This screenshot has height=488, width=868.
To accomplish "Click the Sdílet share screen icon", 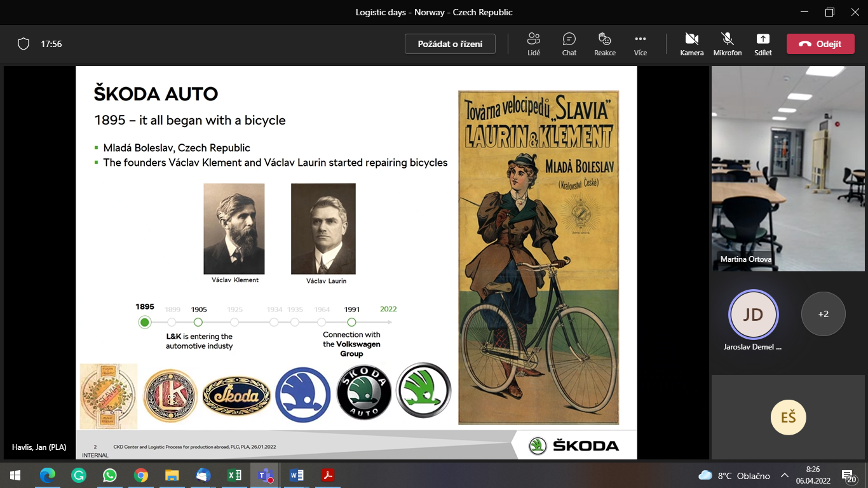I will pyautogui.click(x=763, y=44).
